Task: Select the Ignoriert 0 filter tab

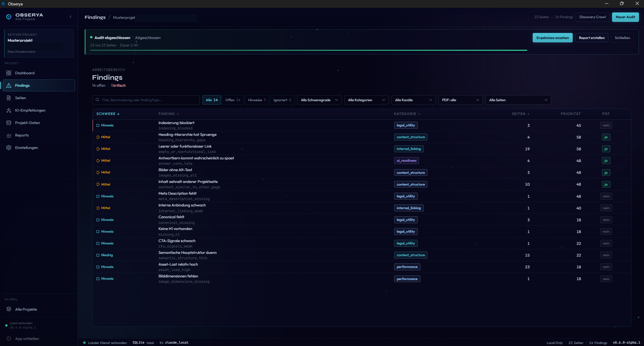Action: (282, 100)
